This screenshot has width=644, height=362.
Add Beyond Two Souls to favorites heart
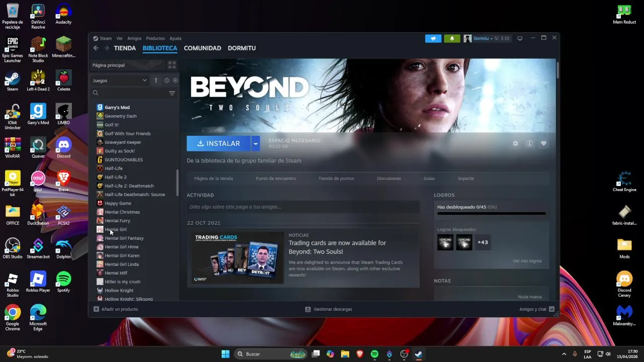pyautogui.click(x=543, y=144)
